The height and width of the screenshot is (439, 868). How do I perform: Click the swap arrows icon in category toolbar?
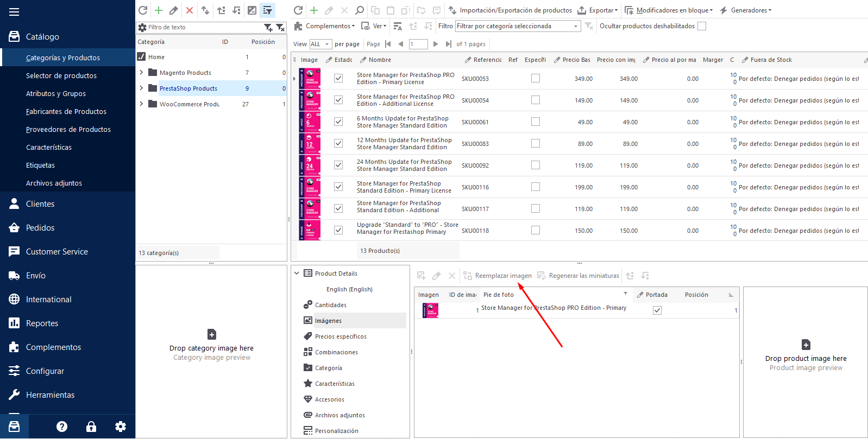pos(205,10)
